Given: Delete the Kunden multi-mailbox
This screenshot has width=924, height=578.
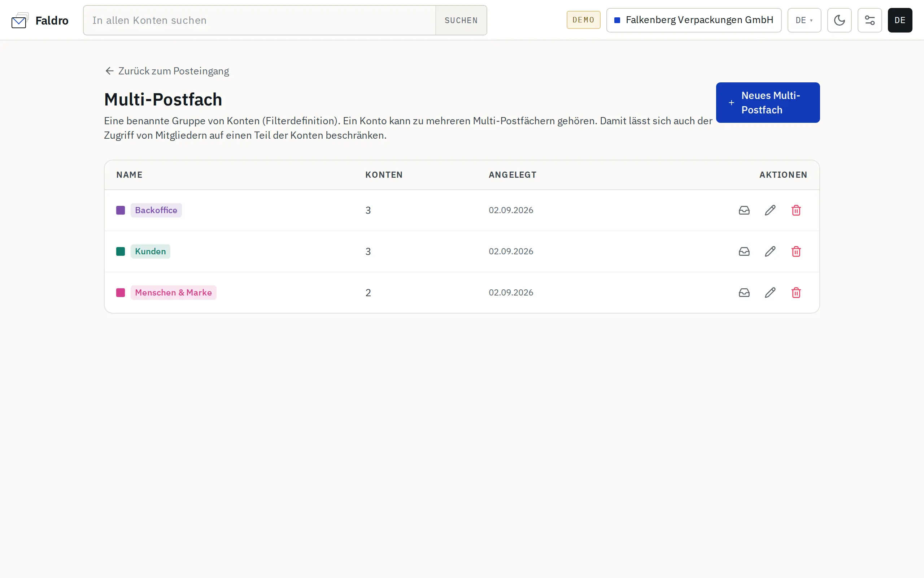Looking at the screenshot, I should click(x=796, y=251).
